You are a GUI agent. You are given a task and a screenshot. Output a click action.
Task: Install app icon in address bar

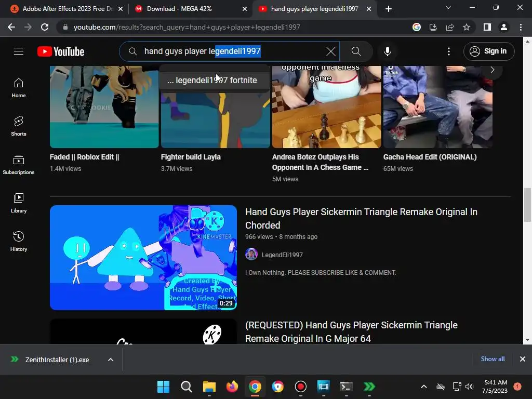pos(433,27)
